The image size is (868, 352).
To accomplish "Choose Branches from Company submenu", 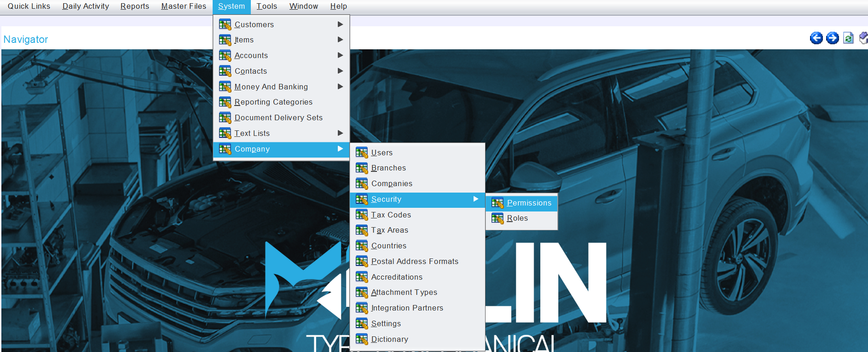I will point(417,168).
